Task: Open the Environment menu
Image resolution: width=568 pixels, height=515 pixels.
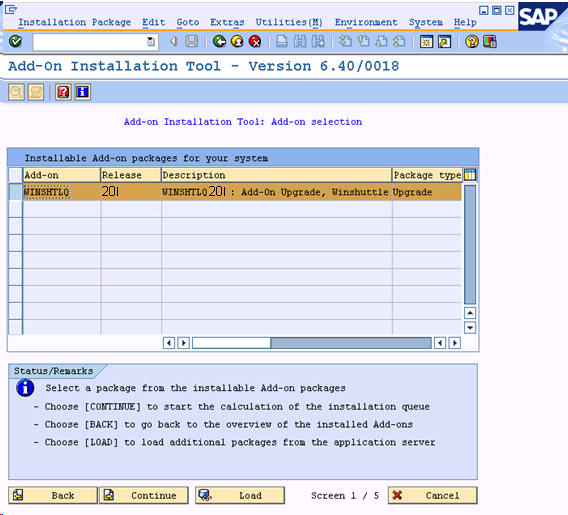Action: [366, 22]
